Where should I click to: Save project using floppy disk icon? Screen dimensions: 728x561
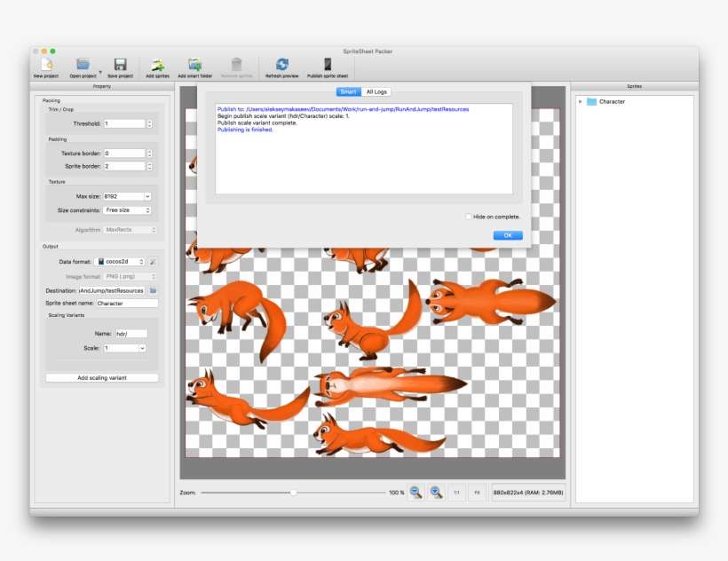pos(120,64)
